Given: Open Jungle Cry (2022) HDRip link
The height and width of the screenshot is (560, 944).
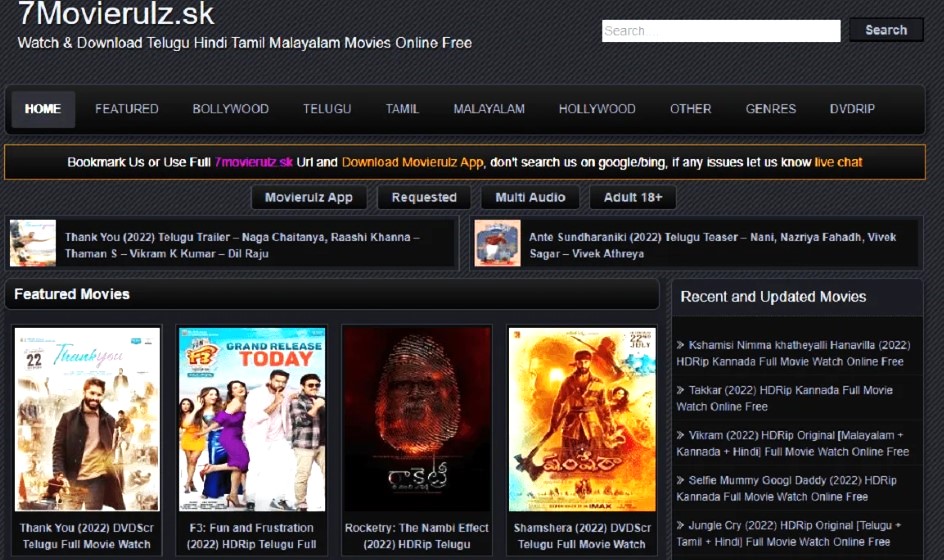Looking at the screenshot, I should 789,534.
